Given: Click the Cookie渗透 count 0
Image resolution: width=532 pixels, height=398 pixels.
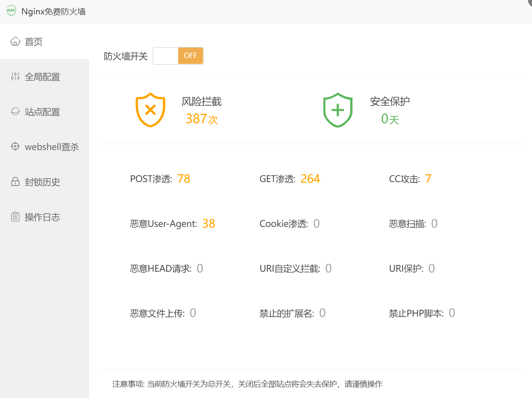Looking at the screenshot, I should 317,224.
